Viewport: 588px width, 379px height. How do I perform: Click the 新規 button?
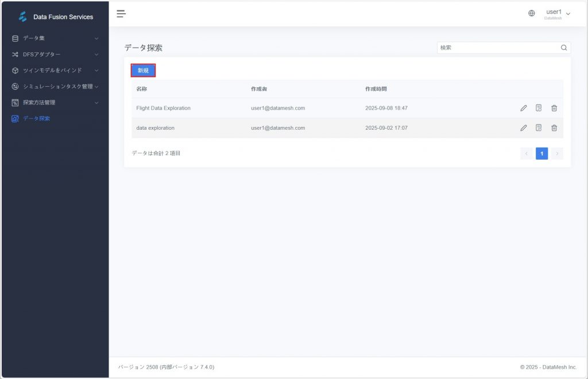tap(143, 70)
